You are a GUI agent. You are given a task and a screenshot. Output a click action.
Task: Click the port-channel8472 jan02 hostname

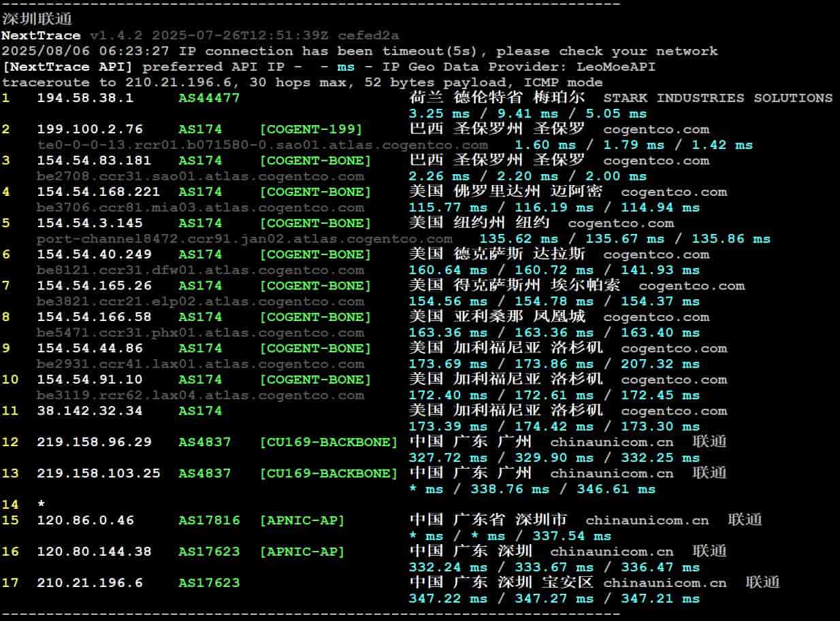244,239
